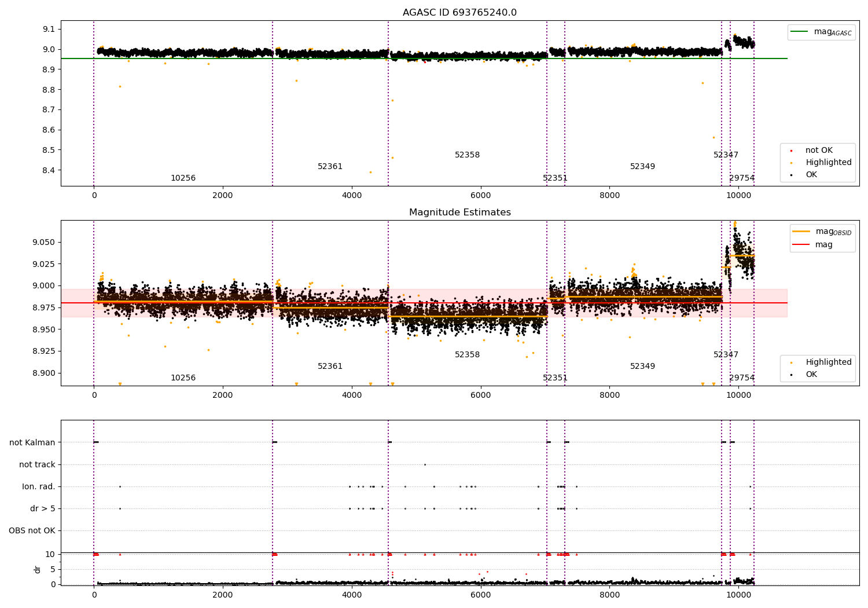The height and width of the screenshot is (608, 868).
Task: Click the "Magnitude Estimates" subplot title
Action: [459, 213]
